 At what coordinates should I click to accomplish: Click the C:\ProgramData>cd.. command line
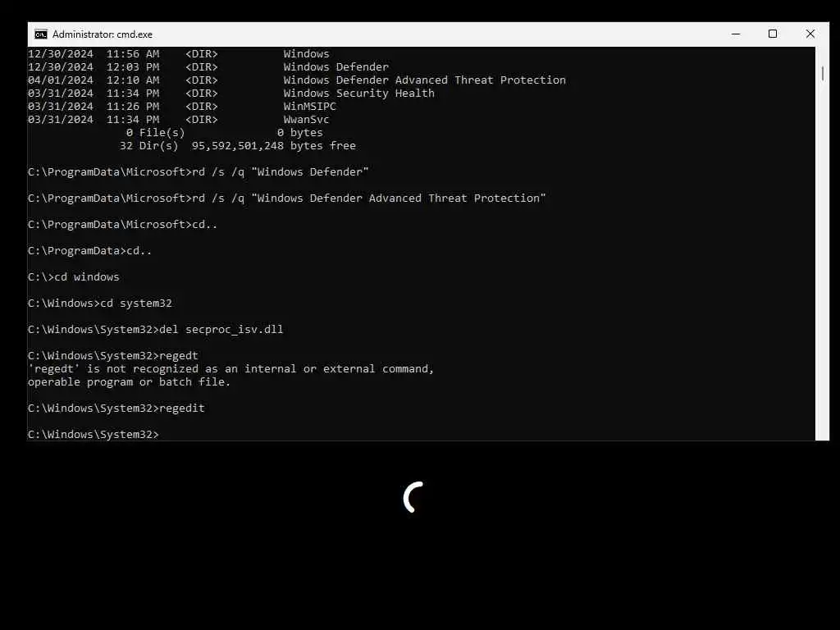(90, 251)
